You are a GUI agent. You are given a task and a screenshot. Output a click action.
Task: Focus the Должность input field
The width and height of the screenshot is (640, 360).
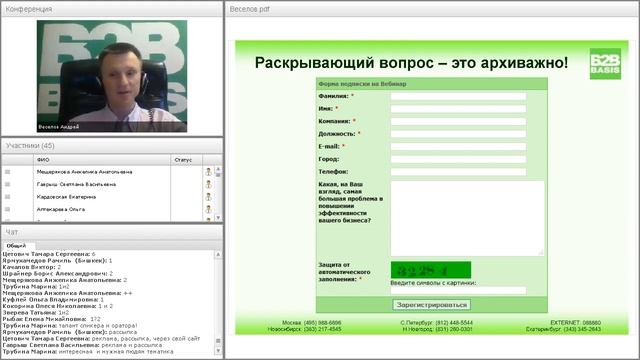(x=458, y=134)
